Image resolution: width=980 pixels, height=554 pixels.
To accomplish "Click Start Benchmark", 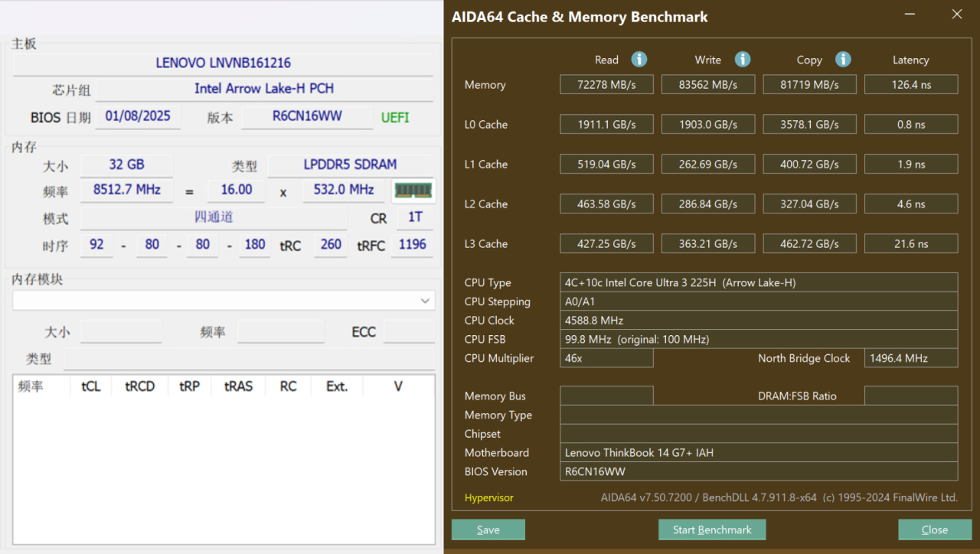I will pos(712,530).
